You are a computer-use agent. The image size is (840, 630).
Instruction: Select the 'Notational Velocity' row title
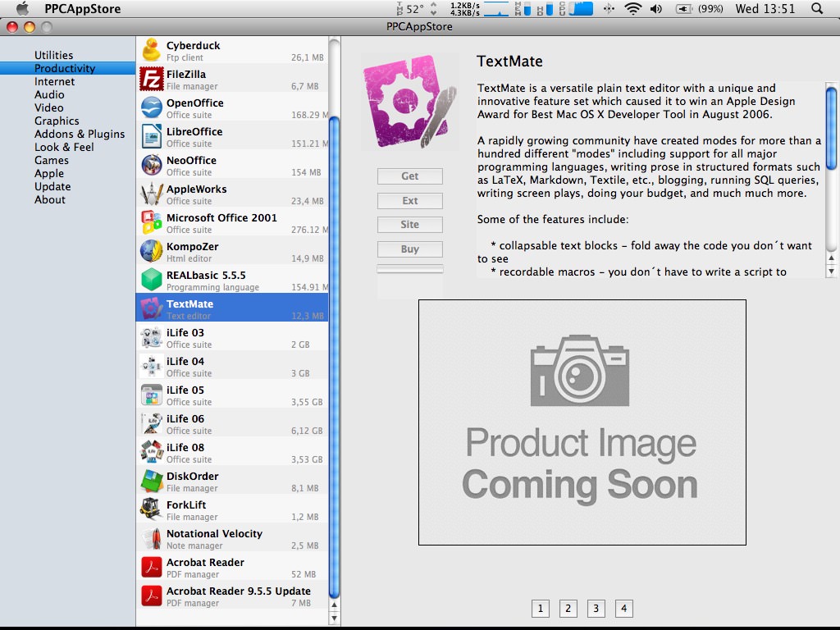coord(214,533)
